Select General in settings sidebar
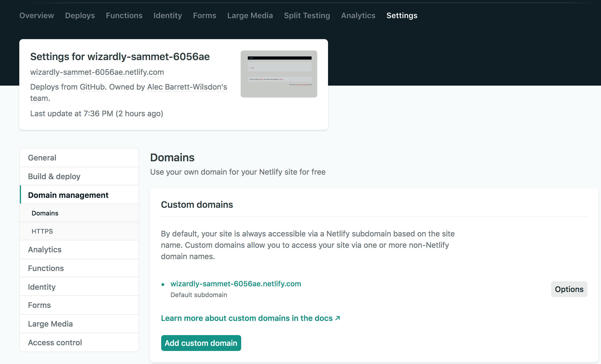601x364 pixels. [79, 158]
